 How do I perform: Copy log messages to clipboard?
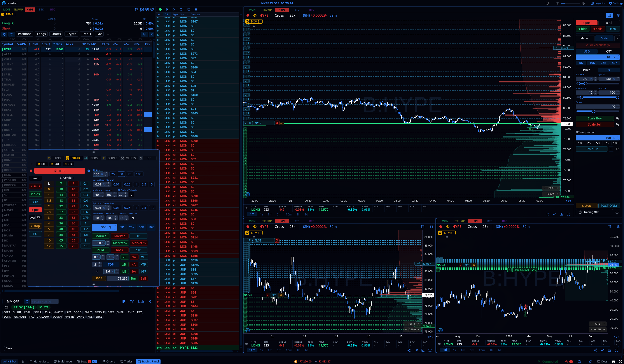tap(189, 9)
